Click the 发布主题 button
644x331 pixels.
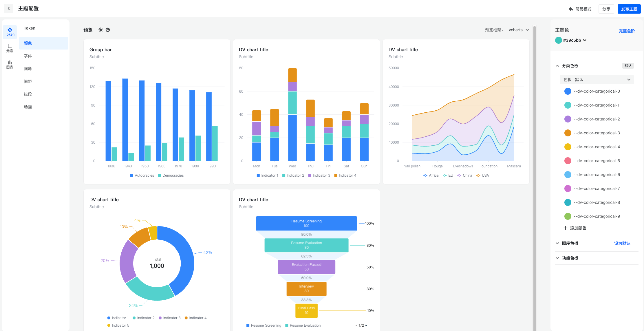tap(629, 9)
